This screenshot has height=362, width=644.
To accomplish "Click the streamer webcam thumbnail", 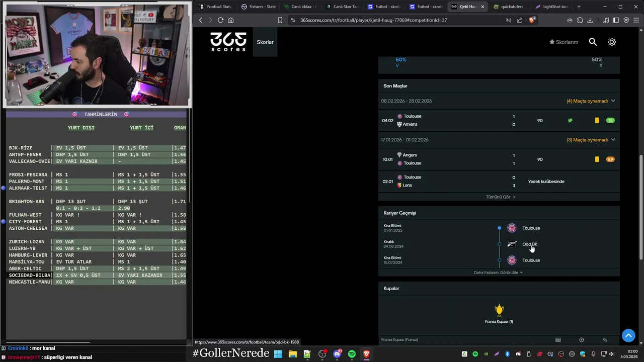I will tap(97, 54).
